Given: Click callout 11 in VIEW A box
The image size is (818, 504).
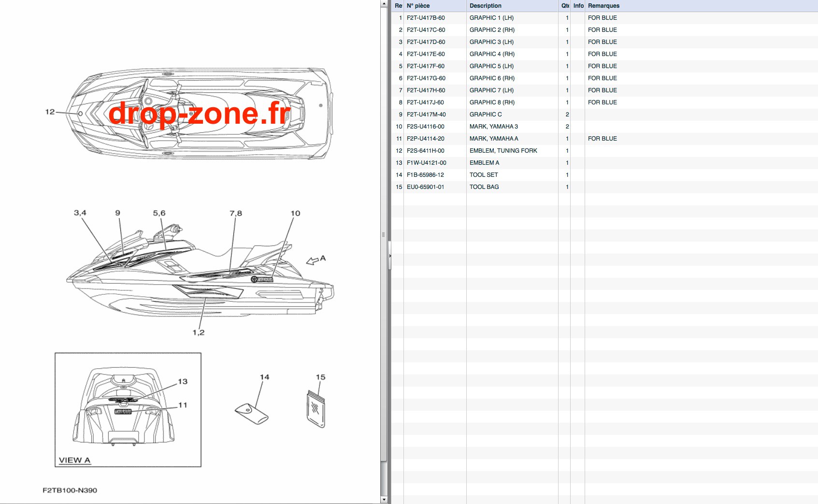Looking at the screenshot, I should tap(183, 405).
